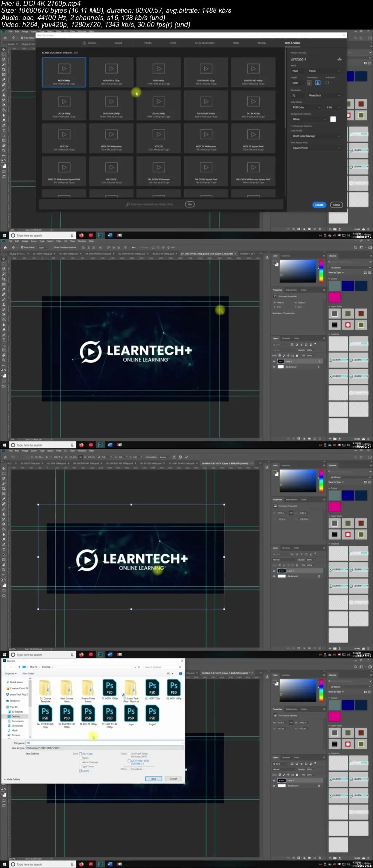Screen dimensions: 373x868
Task: Click the hue slider beside the Save As dialog
Action: [321, 690]
